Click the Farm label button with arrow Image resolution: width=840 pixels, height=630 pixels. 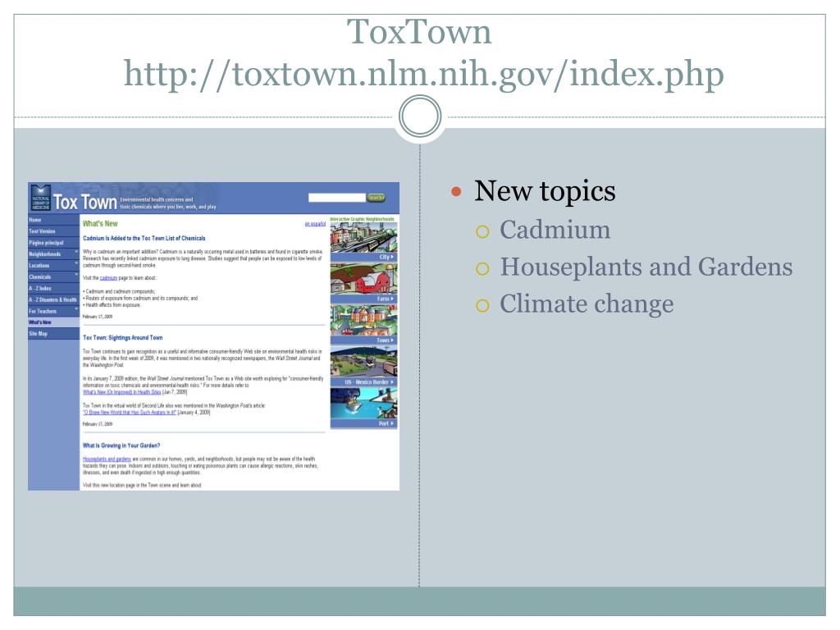363,299
